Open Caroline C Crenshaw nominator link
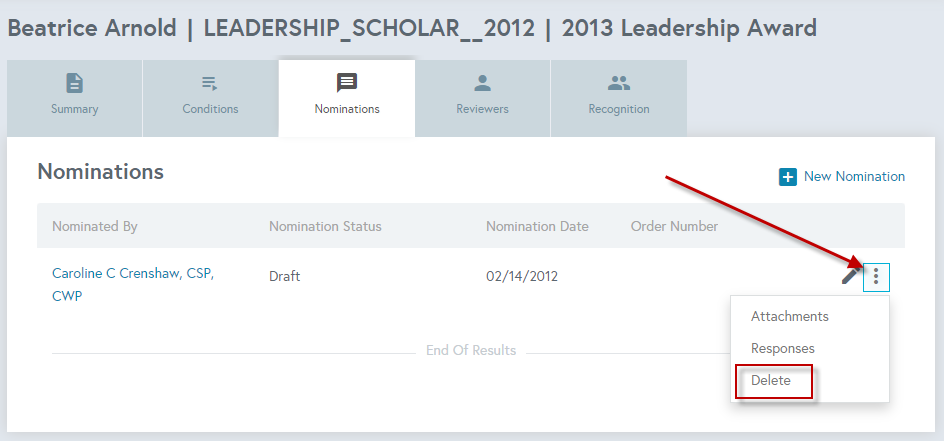This screenshot has width=944, height=441. 133,285
